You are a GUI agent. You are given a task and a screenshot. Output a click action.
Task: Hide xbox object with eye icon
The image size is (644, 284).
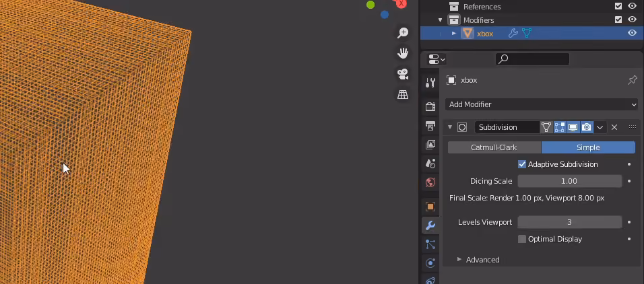[x=632, y=33]
